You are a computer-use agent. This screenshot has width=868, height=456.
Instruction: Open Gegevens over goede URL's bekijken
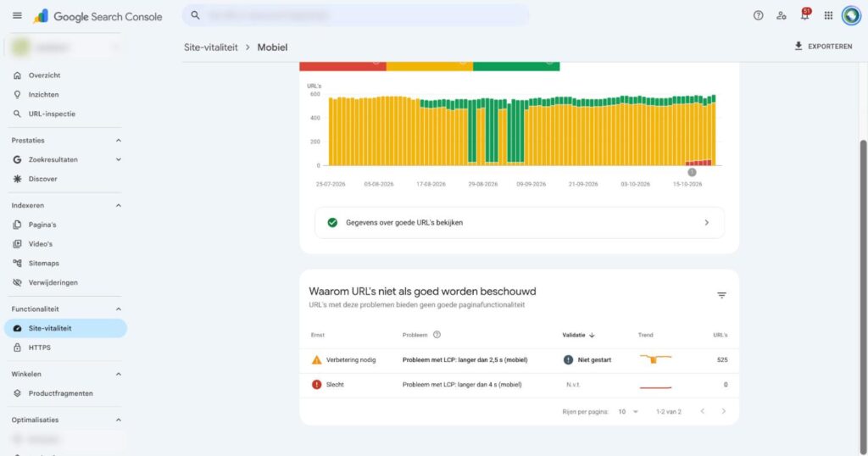(x=520, y=222)
